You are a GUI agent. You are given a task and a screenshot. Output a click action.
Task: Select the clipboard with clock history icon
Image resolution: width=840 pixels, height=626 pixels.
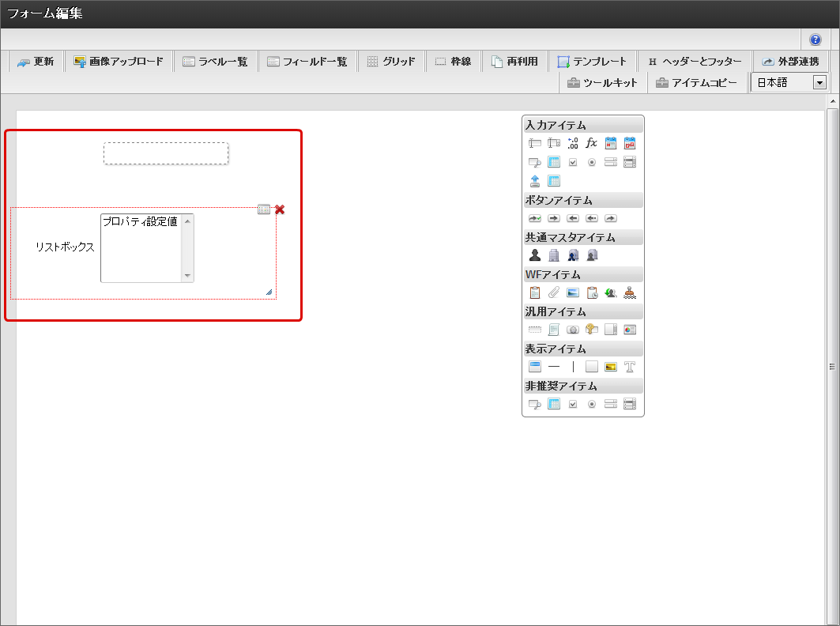click(x=591, y=292)
